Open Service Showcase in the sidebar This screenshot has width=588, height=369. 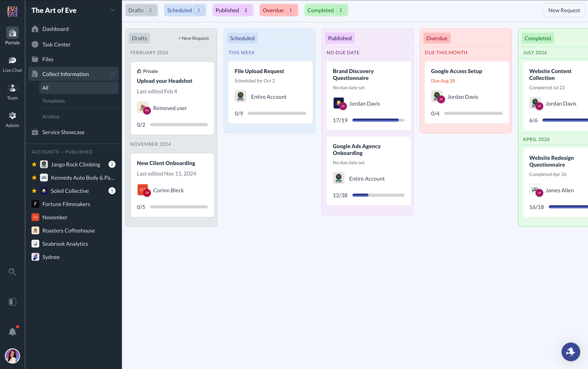tap(73, 132)
